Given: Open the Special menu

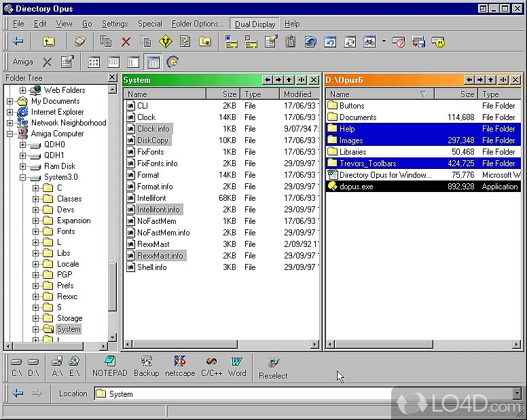Looking at the screenshot, I should coord(150,24).
